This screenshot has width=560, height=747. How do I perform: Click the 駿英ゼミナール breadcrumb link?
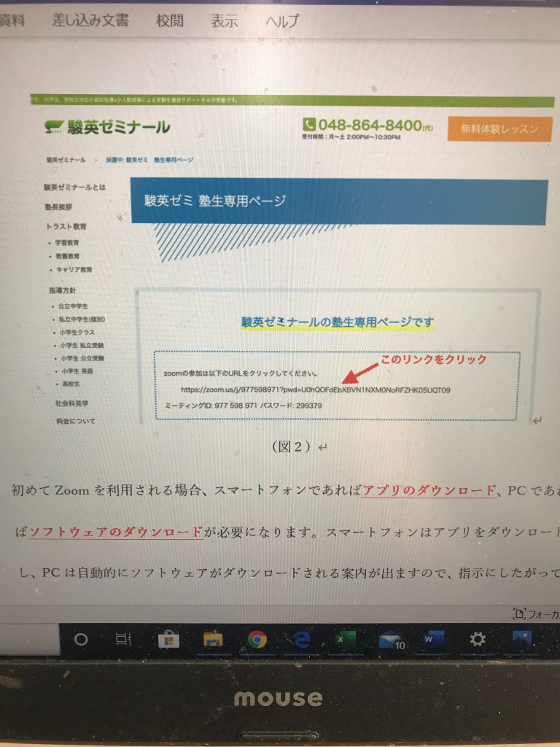66,160
